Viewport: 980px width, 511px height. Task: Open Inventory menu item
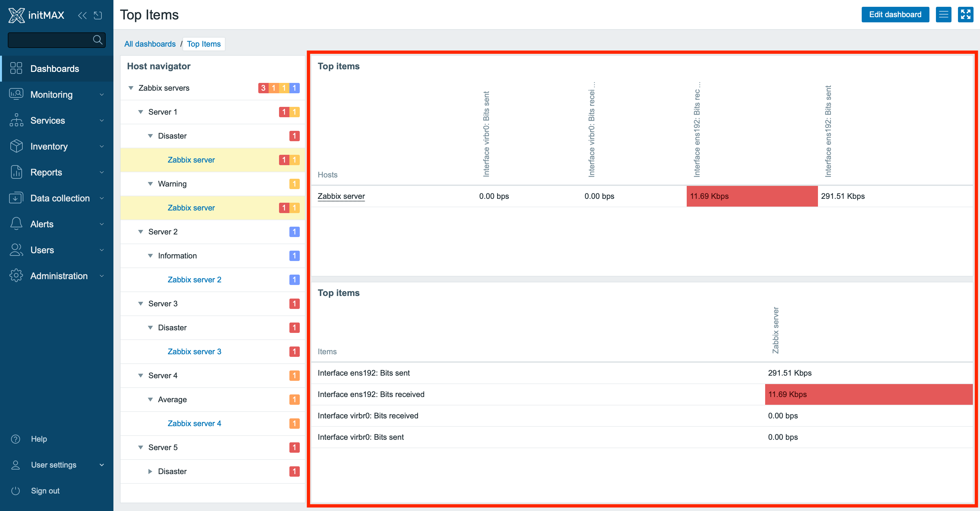(x=57, y=146)
